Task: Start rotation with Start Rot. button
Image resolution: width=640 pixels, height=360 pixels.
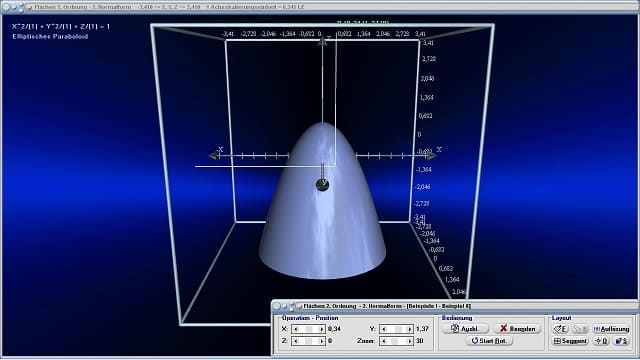Action: [489, 341]
